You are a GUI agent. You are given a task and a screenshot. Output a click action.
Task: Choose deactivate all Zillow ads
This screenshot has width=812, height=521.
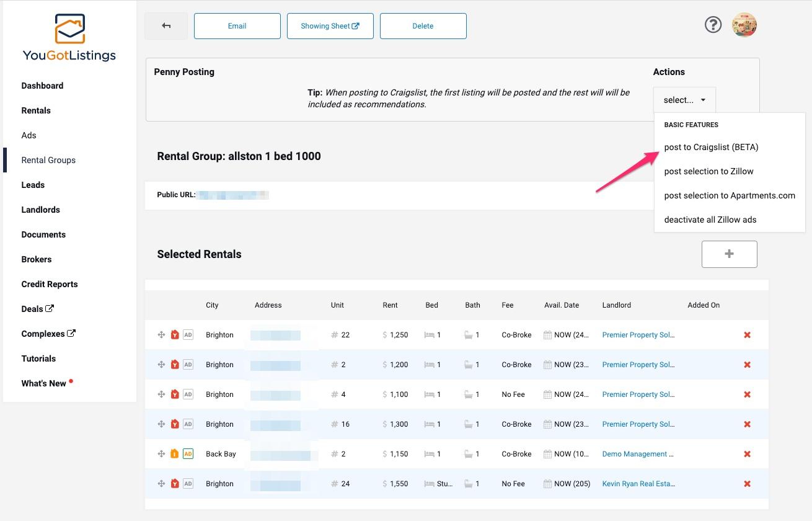(710, 220)
